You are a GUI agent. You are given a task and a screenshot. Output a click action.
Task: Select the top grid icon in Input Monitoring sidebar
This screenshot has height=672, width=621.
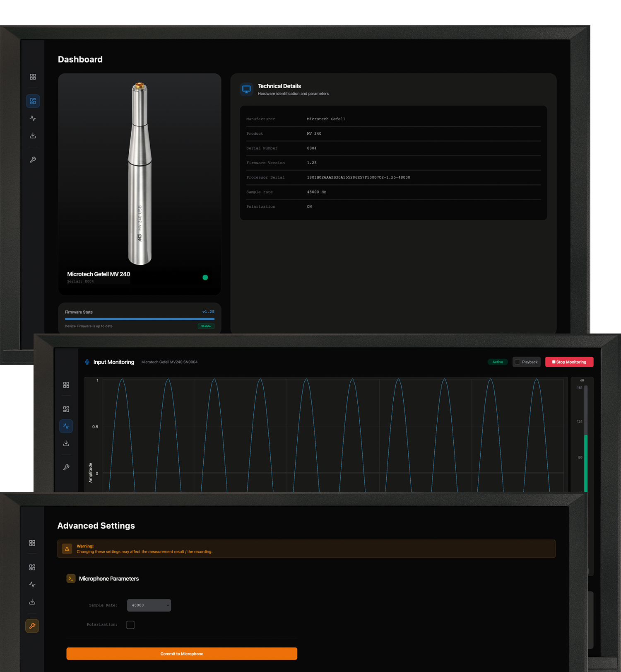tap(66, 385)
